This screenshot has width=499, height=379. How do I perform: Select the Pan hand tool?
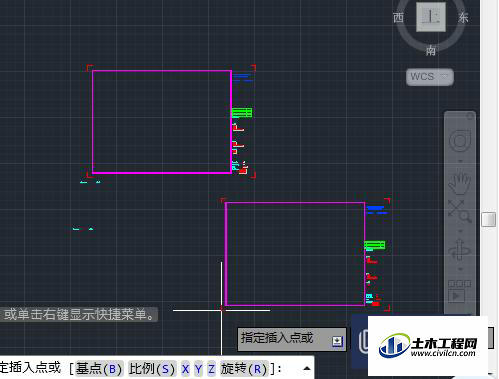click(x=460, y=183)
